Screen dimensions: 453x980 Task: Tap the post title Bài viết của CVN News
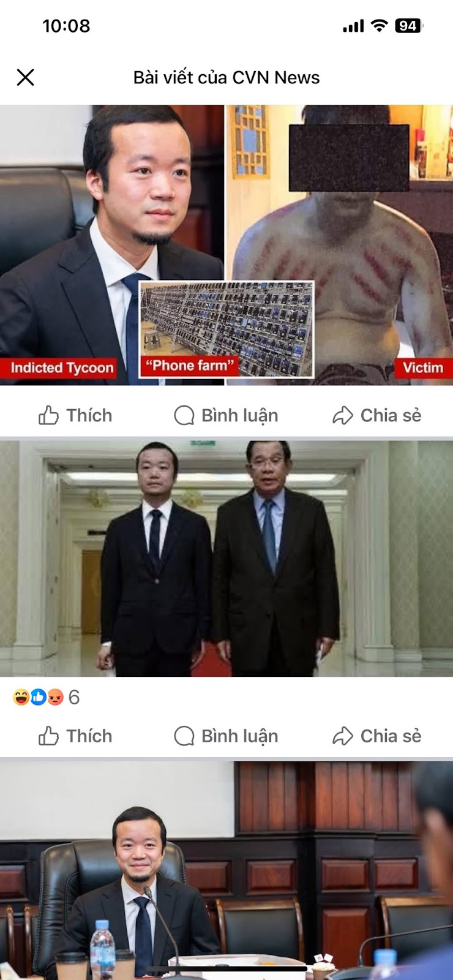pos(226,77)
